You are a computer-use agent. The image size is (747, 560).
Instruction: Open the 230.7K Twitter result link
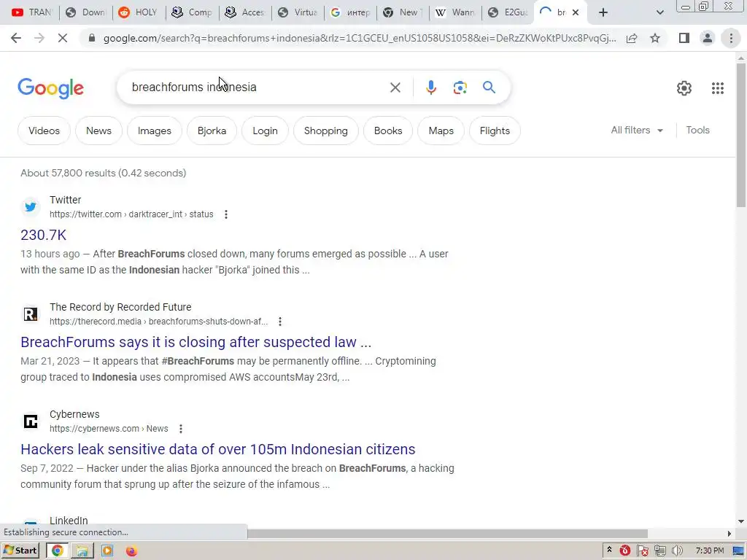[43, 235]
